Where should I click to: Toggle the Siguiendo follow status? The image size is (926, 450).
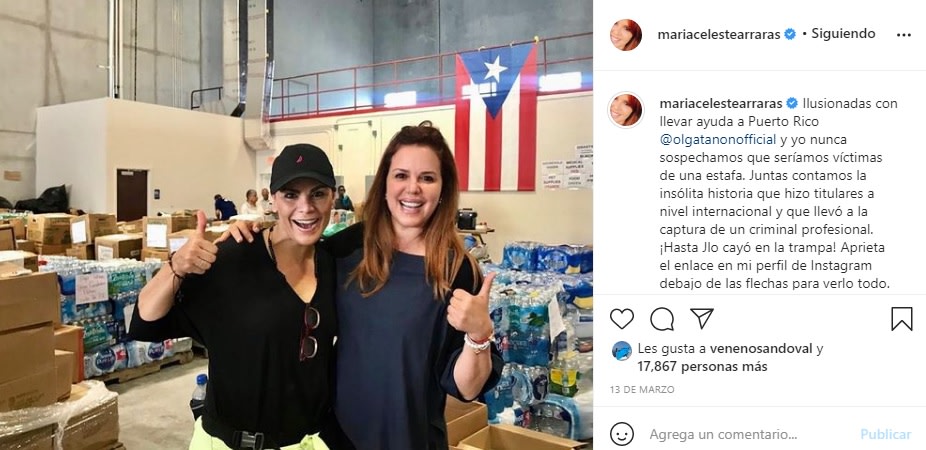click(843, 34)
